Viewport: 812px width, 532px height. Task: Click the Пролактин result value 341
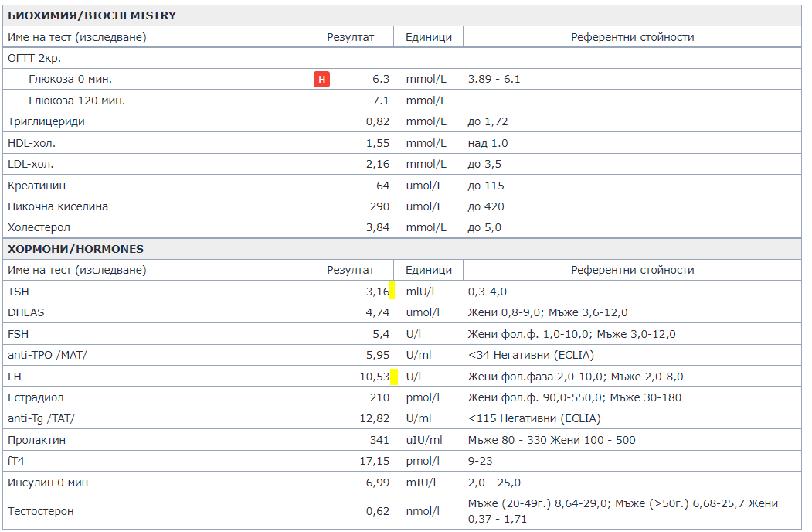(379, 440)
